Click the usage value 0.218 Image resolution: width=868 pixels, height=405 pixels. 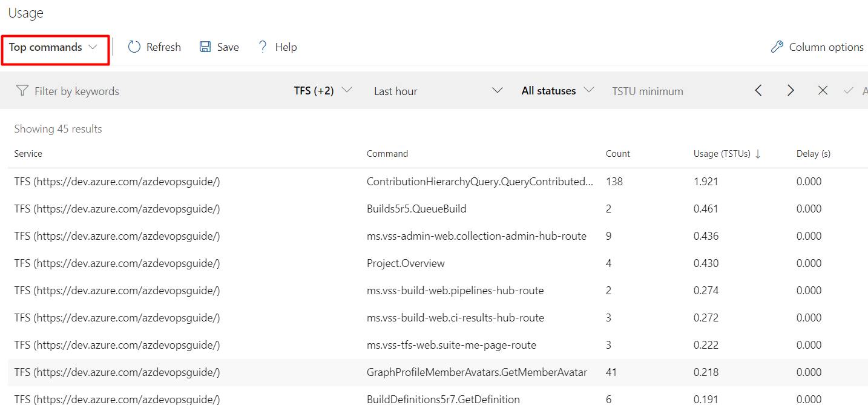[x=706, y=372]
